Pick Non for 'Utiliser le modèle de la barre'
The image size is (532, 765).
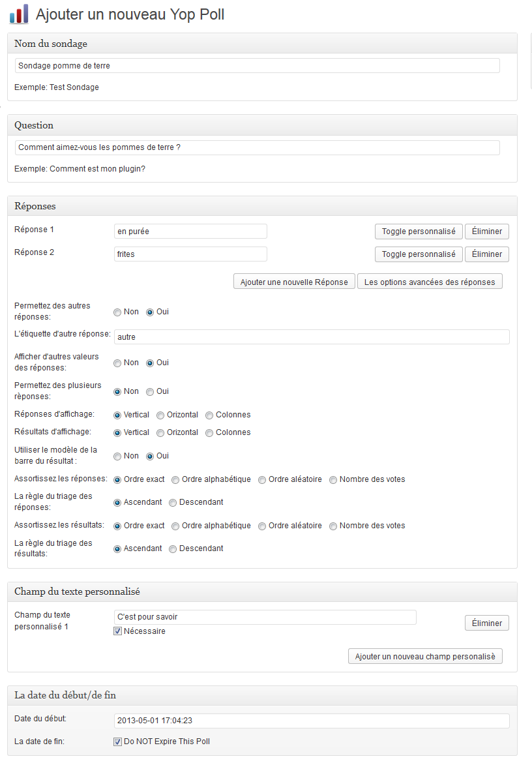[117, 456]
